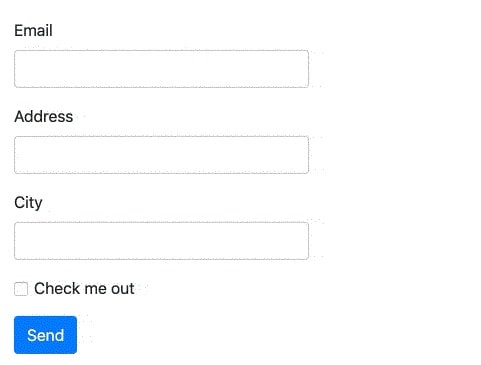Click the Send button below the checkbox
The width and height of the screenshot is (481, 365).
pyautogui.click(x=45, y=335)
